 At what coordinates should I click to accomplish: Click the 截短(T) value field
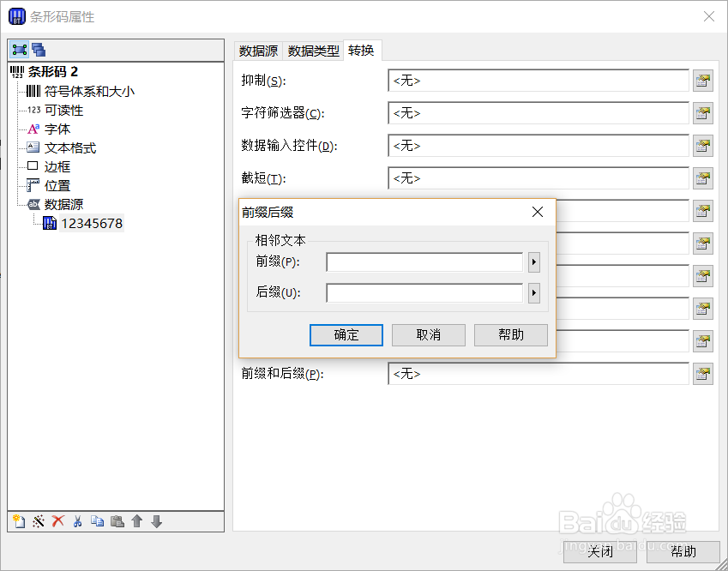[x=538, y=178]
